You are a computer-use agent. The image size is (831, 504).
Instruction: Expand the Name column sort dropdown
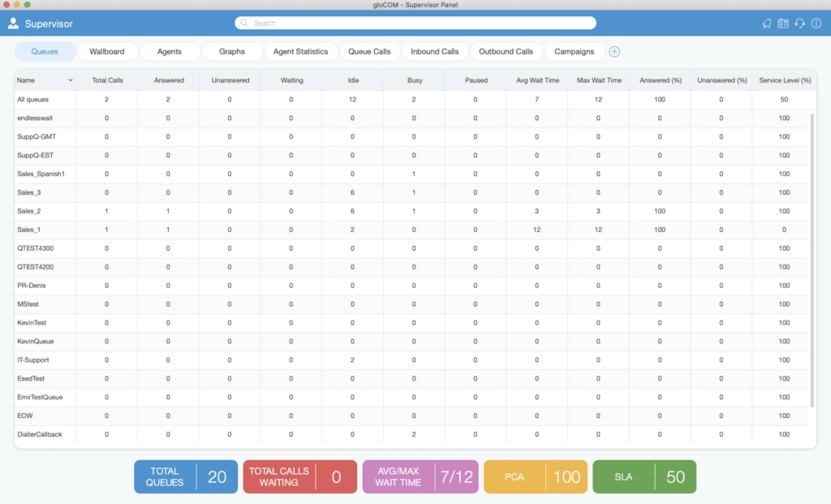[70, 80]
